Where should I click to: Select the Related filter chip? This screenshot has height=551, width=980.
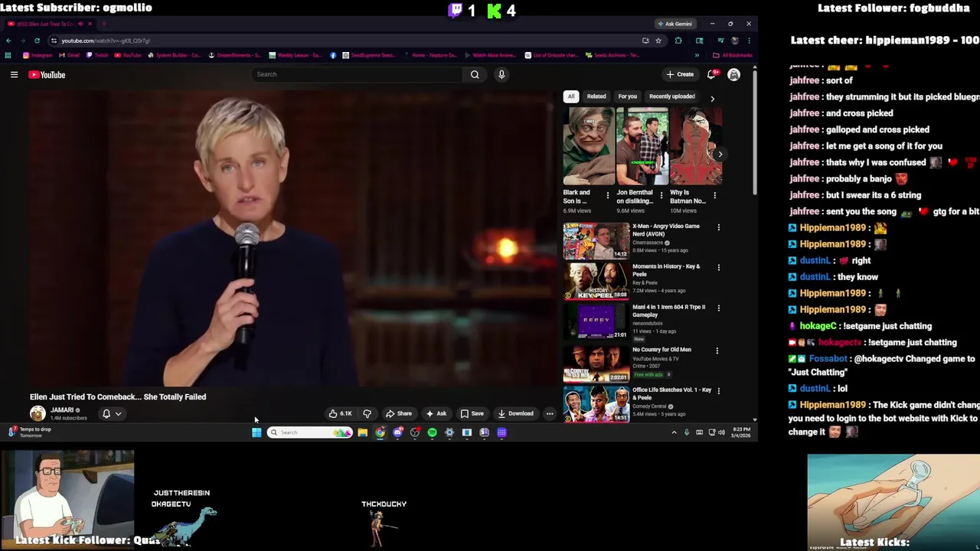pos(596,96)
